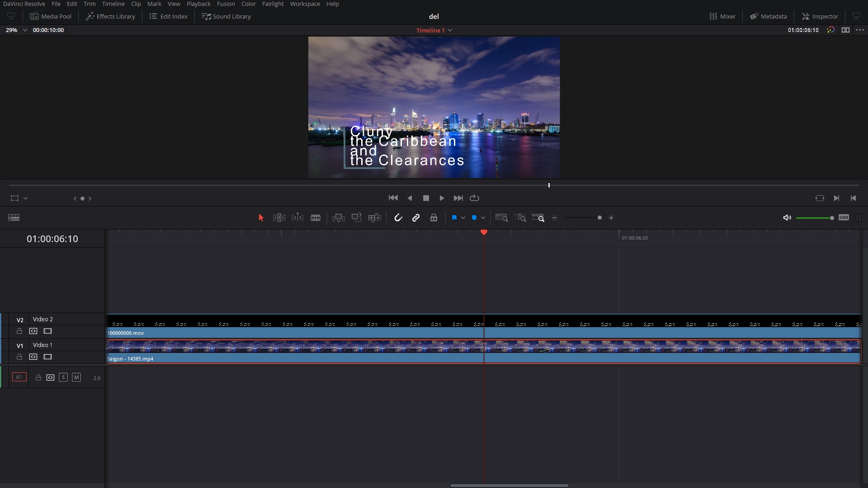Open the Inspector panel

[x=820, y=16]
